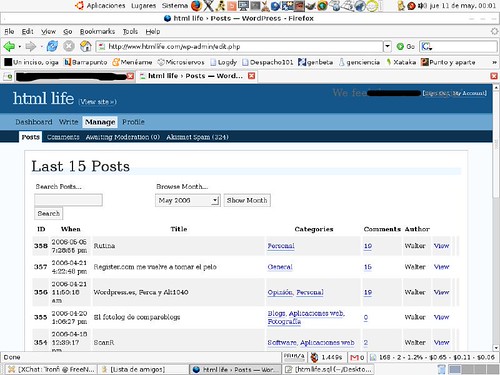Close the first redacted browser tab
Image resolution: width=500 pixels, height=375 pixels.
click(x=130, y=76)
